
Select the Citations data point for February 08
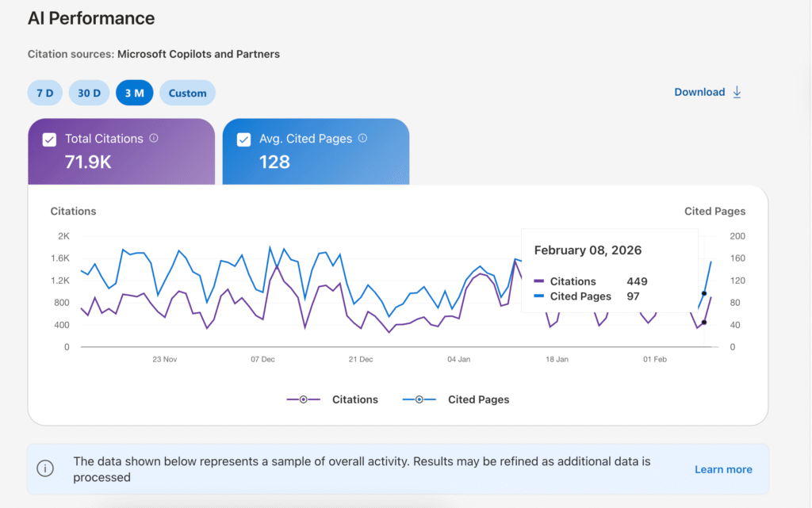704,322
